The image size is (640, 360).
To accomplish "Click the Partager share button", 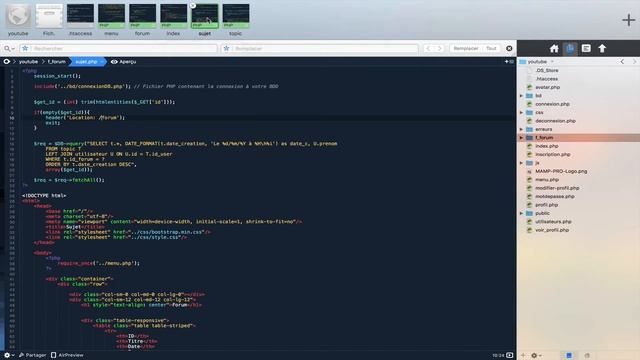I will 32,355.
